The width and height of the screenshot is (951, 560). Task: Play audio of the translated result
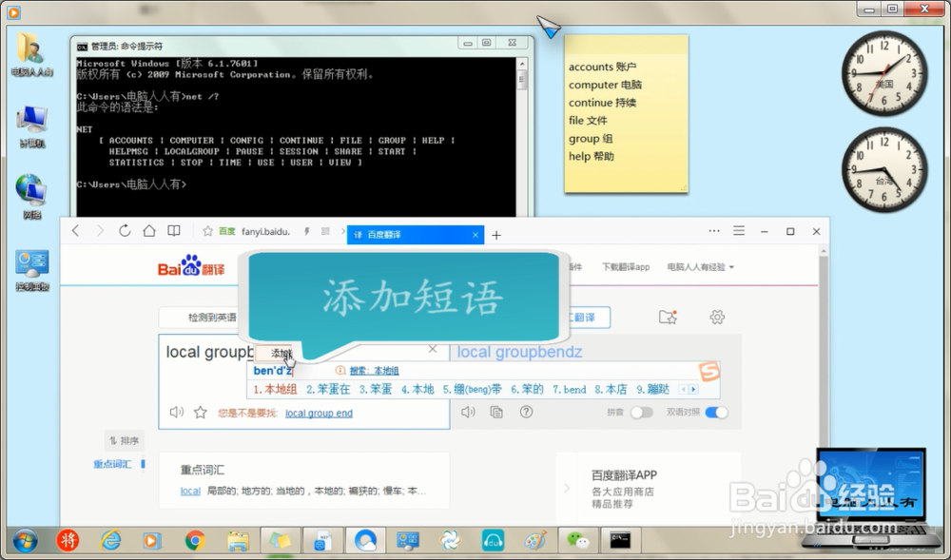coord(468,412)
